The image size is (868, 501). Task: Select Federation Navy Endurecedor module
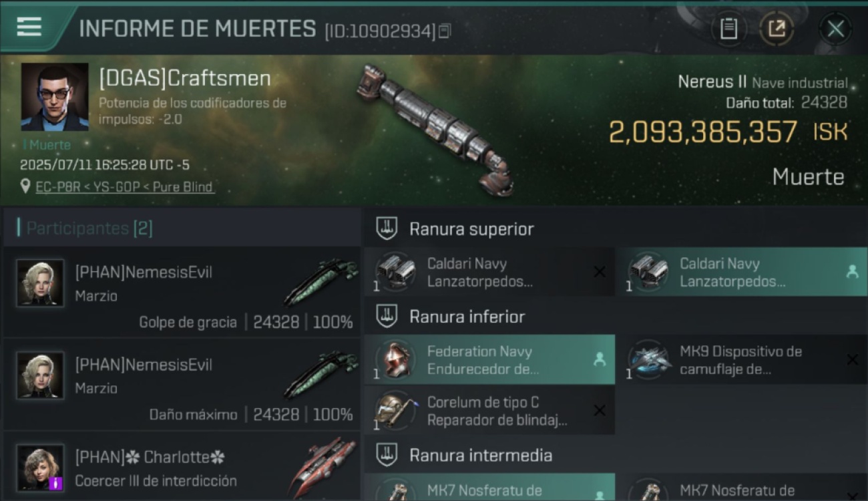click(x=489, y=359)
